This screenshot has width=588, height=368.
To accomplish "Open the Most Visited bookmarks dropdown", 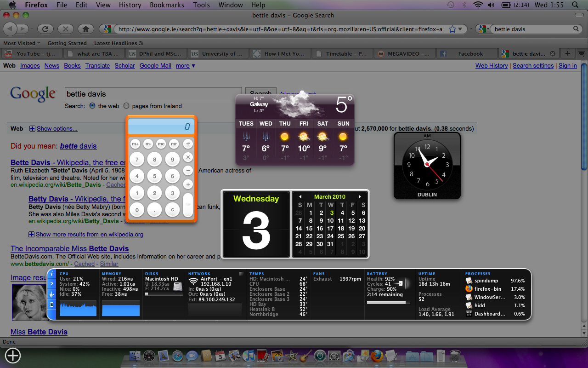I will click(22, 43).
